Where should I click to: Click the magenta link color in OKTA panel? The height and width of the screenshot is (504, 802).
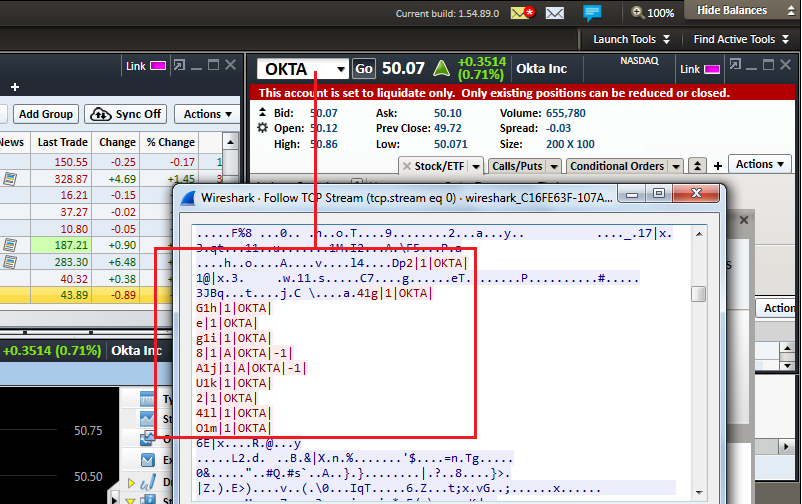(712, 69)
